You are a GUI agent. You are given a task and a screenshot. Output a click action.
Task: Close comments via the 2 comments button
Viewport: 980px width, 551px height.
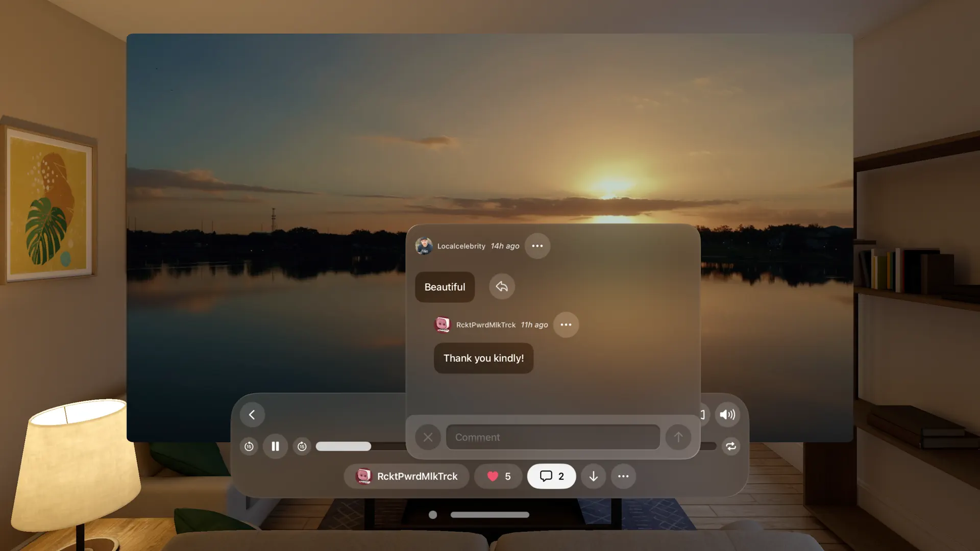tap(552, 477)
